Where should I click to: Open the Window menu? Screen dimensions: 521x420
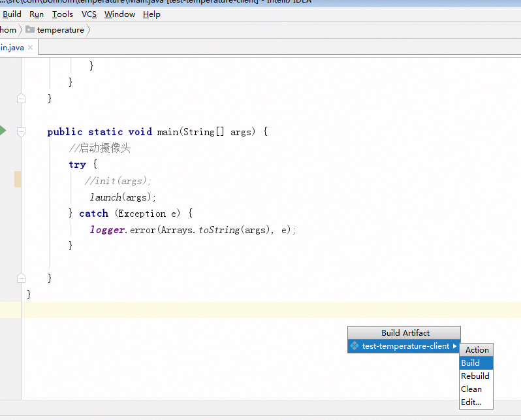tap(119, 14)
